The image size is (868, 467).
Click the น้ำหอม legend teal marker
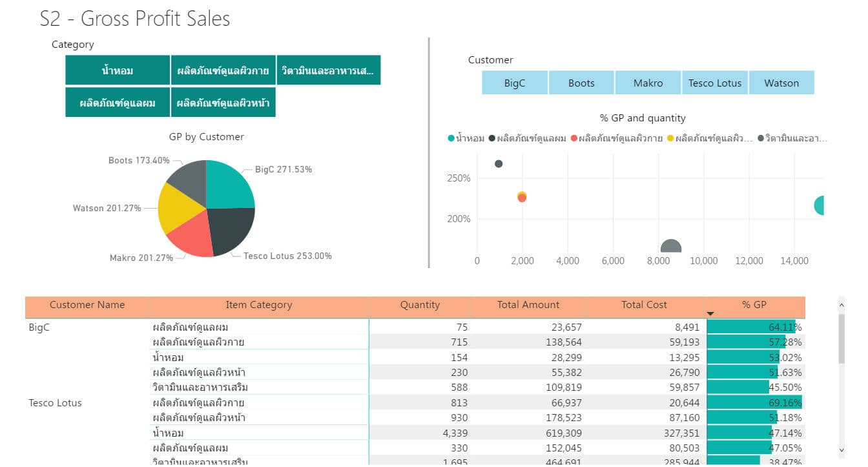pyautogui.click(x=451, y=138)
